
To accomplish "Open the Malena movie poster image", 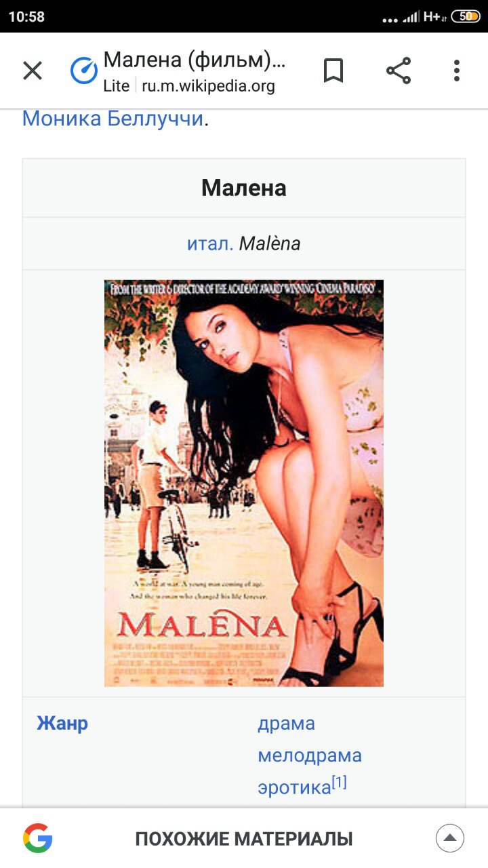I will pos(244,483).
